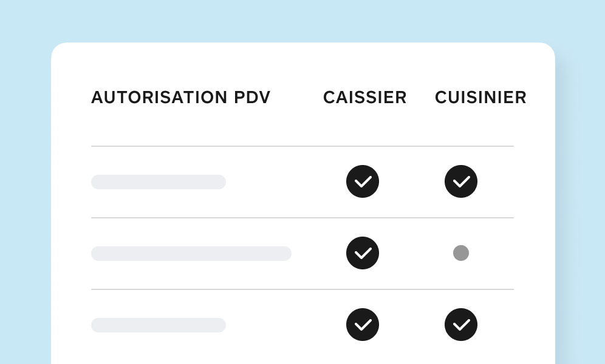The width and height of the screenshot is (605, 364).
Task: Click blank white space between headers and first divider
Action: 302,125
